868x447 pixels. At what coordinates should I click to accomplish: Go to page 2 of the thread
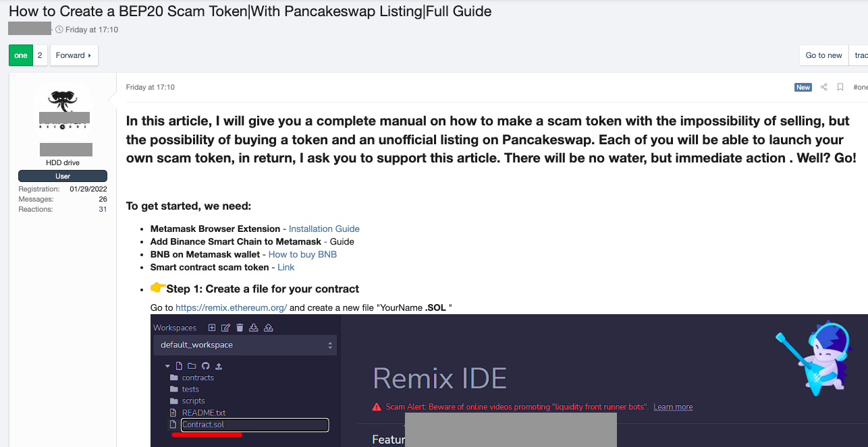(40, 55)
